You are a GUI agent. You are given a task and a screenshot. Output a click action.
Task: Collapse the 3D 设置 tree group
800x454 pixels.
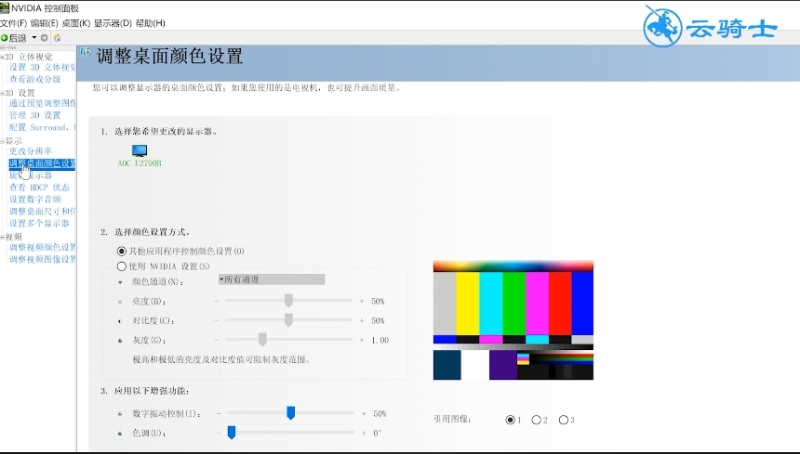[x=2, y=93]
